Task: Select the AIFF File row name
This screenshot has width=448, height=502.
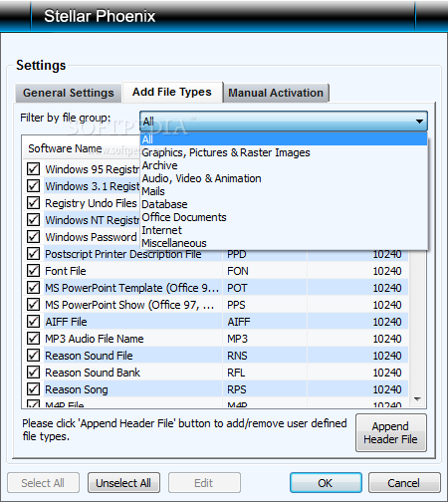Action: [66, 322]
